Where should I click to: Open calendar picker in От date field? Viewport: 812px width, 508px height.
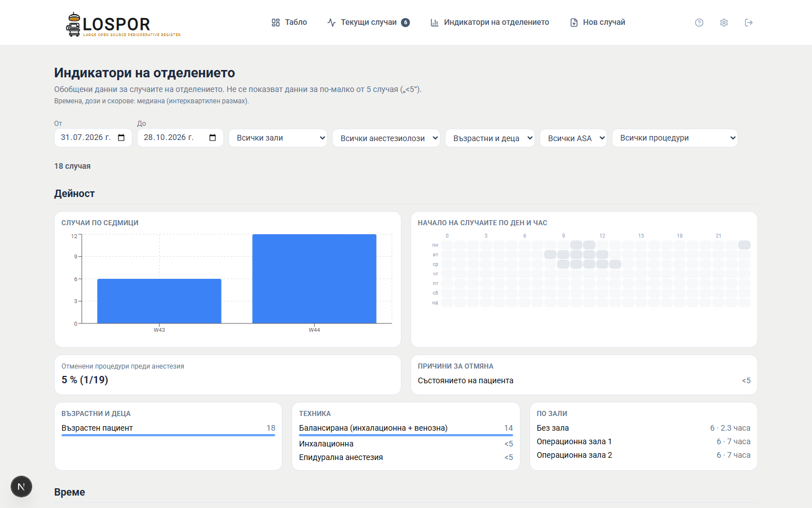[x=121, y=138]
